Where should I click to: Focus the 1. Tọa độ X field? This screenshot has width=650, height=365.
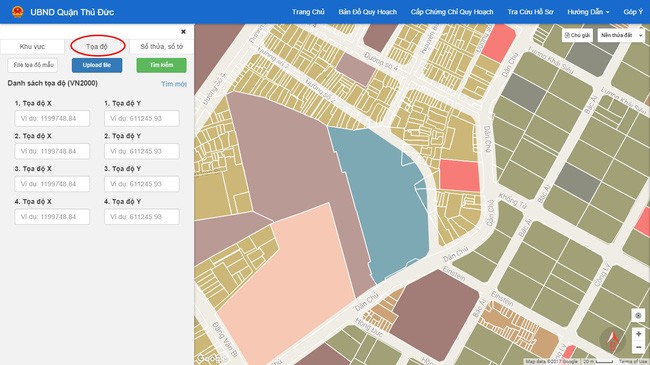click(x=52, y=118)
